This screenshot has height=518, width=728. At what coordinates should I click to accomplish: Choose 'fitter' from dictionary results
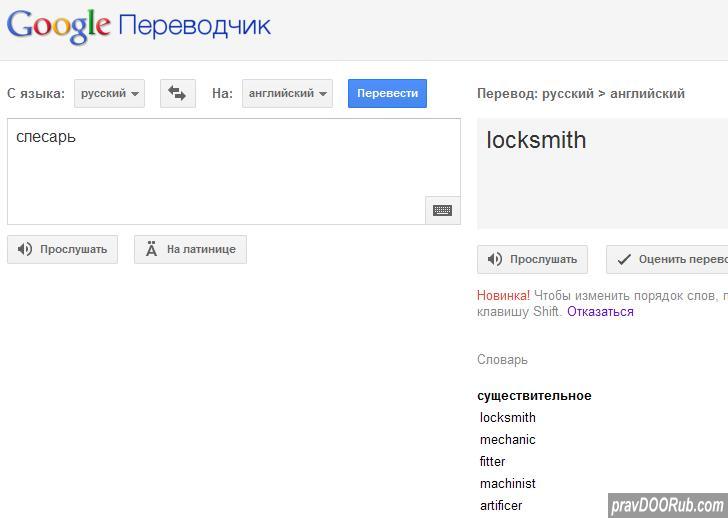(493, 461)
